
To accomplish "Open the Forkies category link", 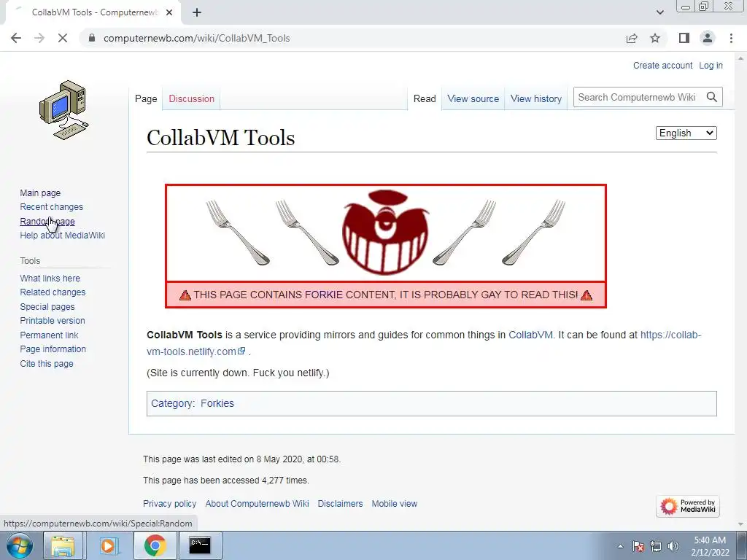I will 217,403.
